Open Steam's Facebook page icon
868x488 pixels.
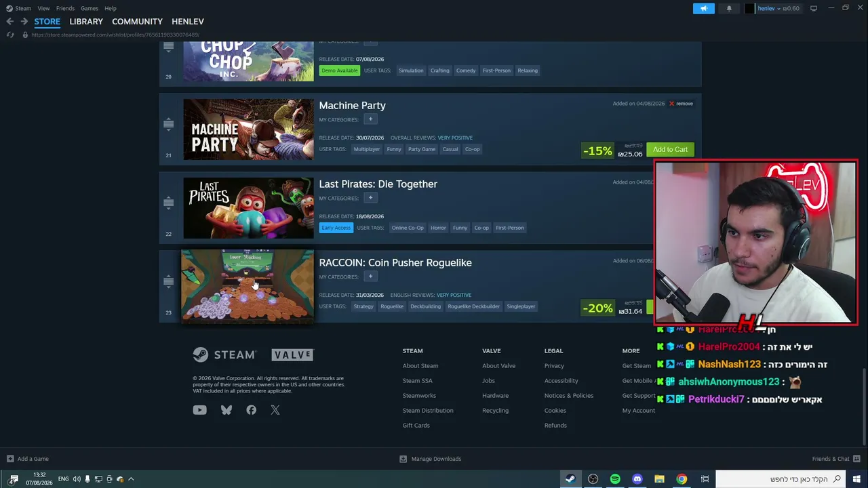point(252,410)
